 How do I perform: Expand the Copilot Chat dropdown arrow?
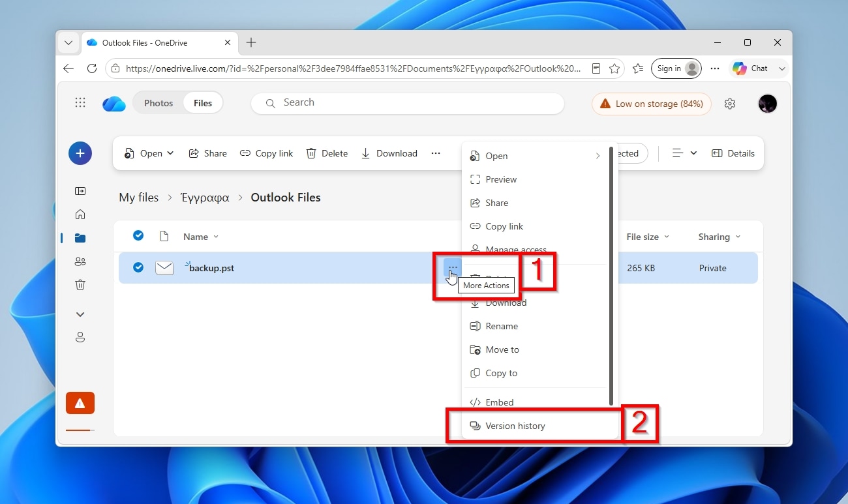(782, 68)
